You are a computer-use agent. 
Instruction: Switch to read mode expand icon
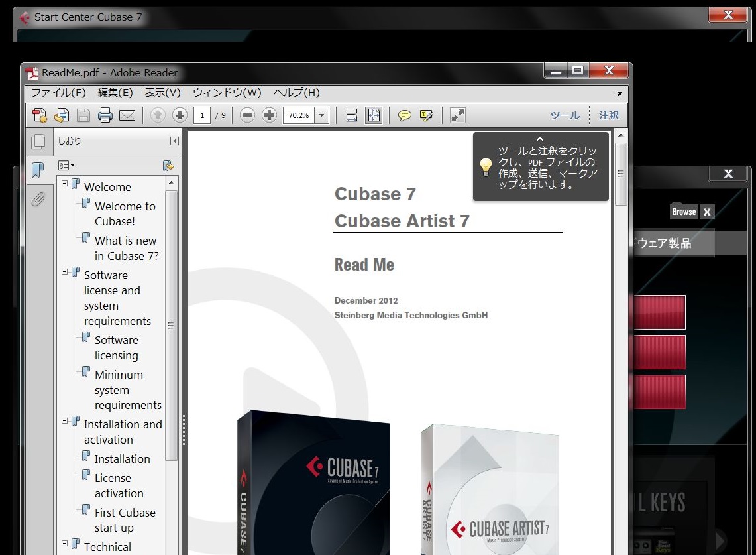coord(458,115)
